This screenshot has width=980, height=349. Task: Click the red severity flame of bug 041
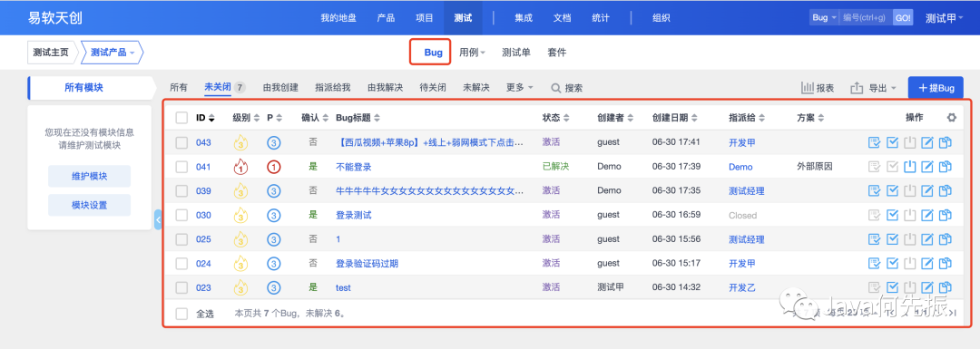240,167
